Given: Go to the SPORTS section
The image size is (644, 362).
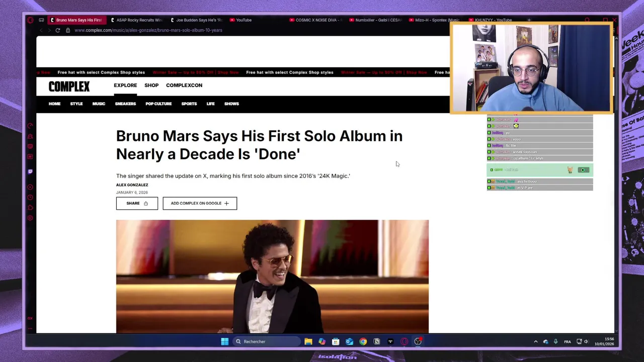Looking at the screenshot, I should click(189, 104).
